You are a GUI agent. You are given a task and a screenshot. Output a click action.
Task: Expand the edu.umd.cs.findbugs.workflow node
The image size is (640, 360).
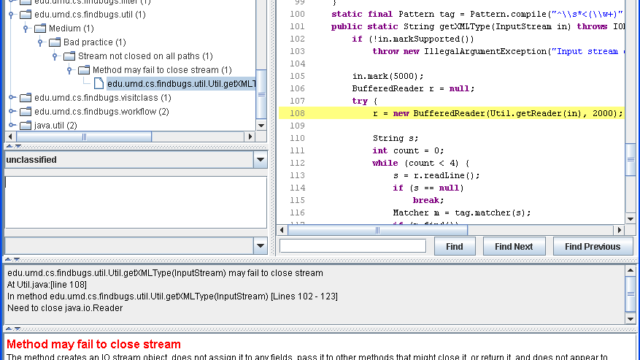(12, 112)
